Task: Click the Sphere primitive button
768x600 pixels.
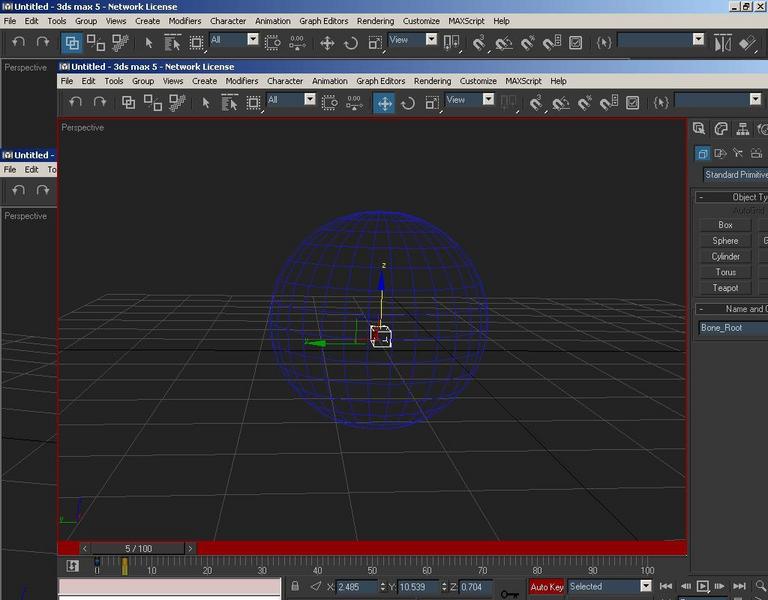Action: coord(725,241)
